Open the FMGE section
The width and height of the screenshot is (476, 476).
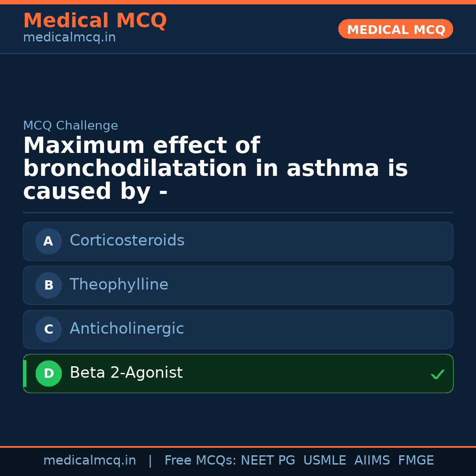click(416, 460)
